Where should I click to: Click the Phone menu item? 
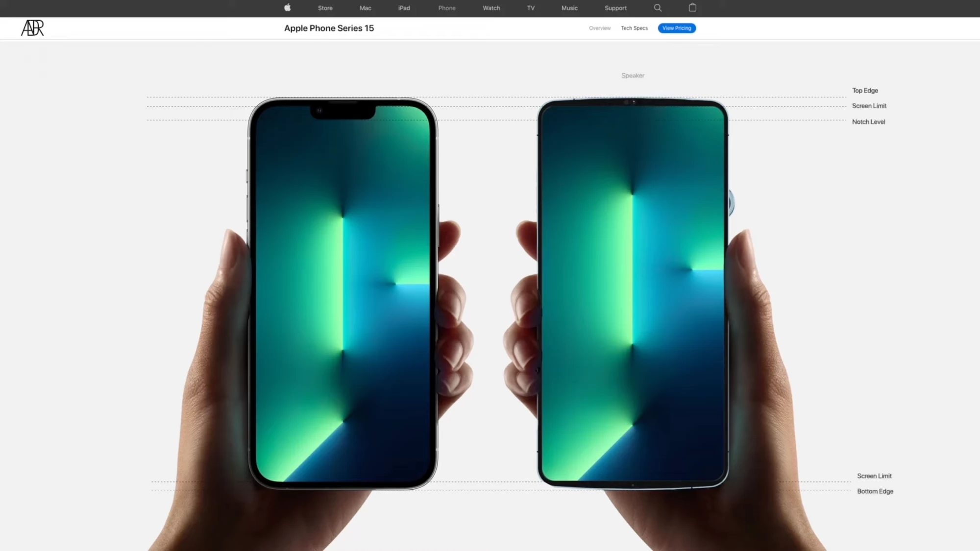tap(446, 8)
